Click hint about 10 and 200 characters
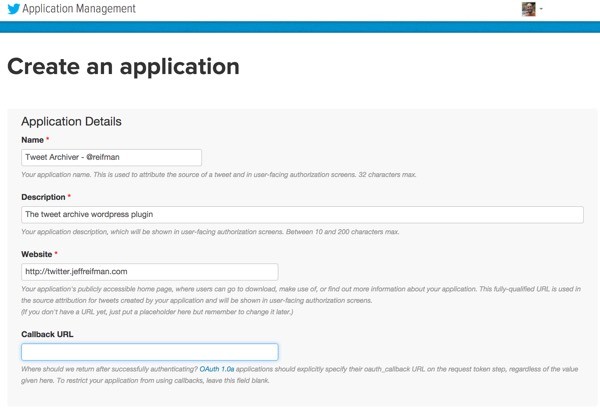Screen dimensions: 600x408 point(210,232)
